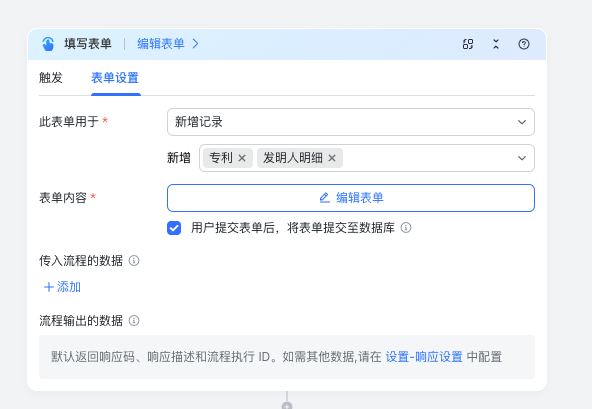The width and height of the screenshot is (592, 409).
Task: Open help via question mark icon
Action: tap(524, 44)
